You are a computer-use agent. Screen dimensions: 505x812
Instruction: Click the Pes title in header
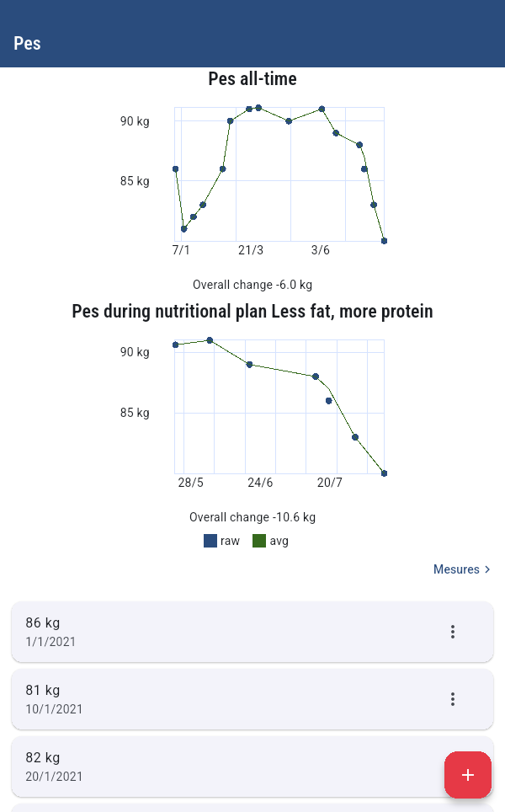point(27,43)
